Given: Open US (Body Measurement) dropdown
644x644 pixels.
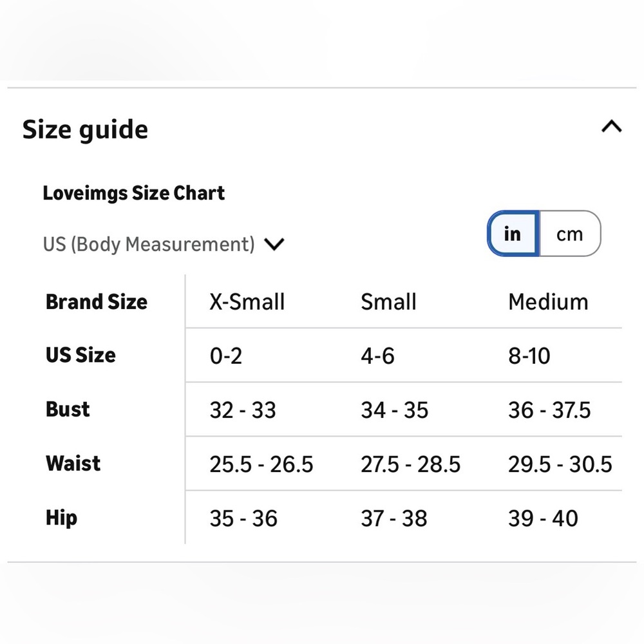Looking at the screenshot, I should 164,244.
